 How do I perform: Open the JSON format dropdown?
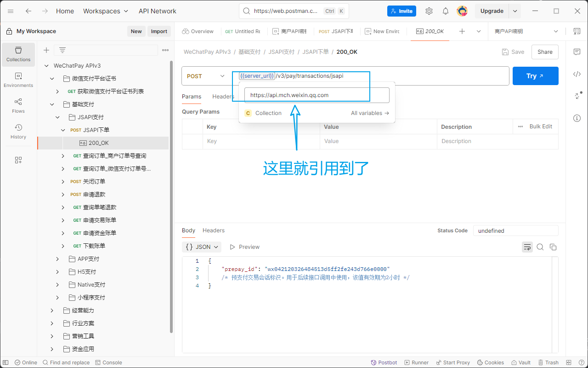[x=202, y=247]
